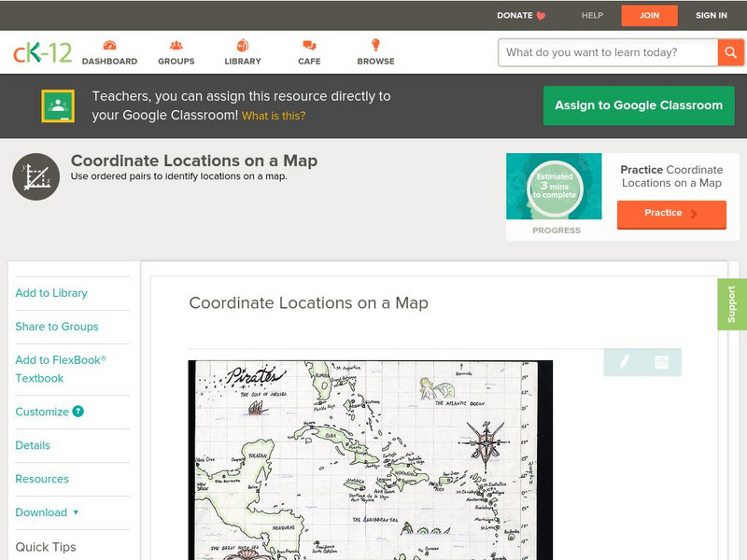Viewport: 747px width, 560px height.
Task: Open the Cafe chat icon
Action: coord(309,46)
